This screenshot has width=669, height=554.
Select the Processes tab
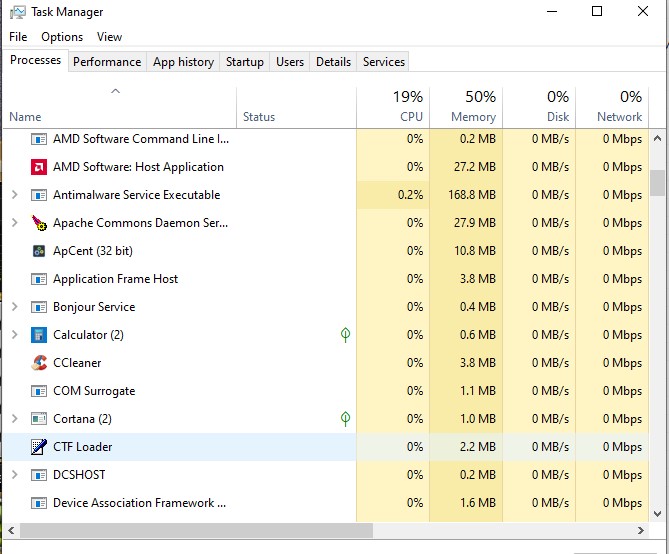click(35, 60)
